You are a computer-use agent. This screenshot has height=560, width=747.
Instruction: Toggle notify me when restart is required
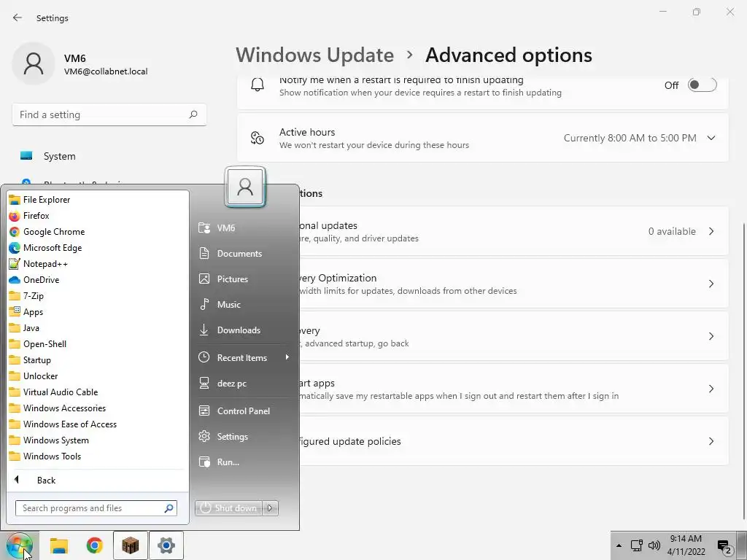click(703, 85)
